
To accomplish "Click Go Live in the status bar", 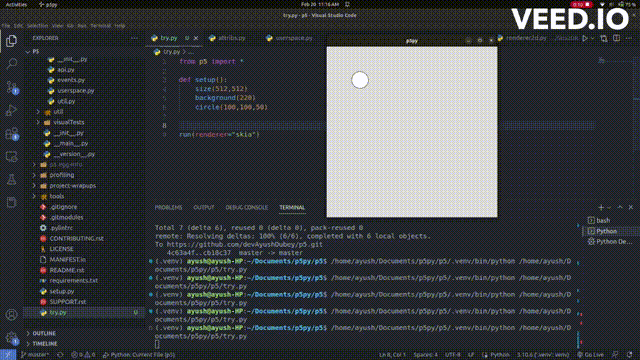I will [x=591, y=355].
